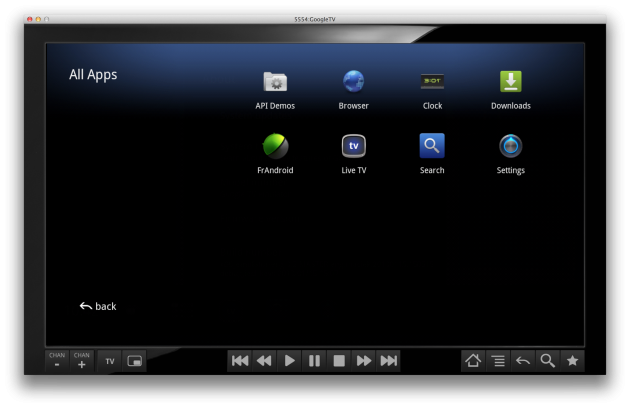The width and height of the screenshot is (630, 408).
Task: Open the Clock app
Action: [432, 90]
